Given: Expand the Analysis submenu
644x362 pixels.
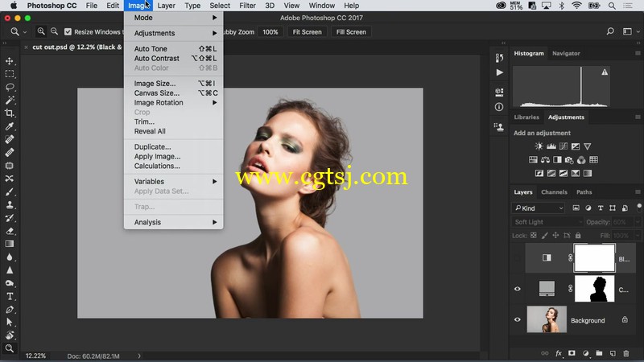Looking at the screenshot, I should click(x=174, y=223).
